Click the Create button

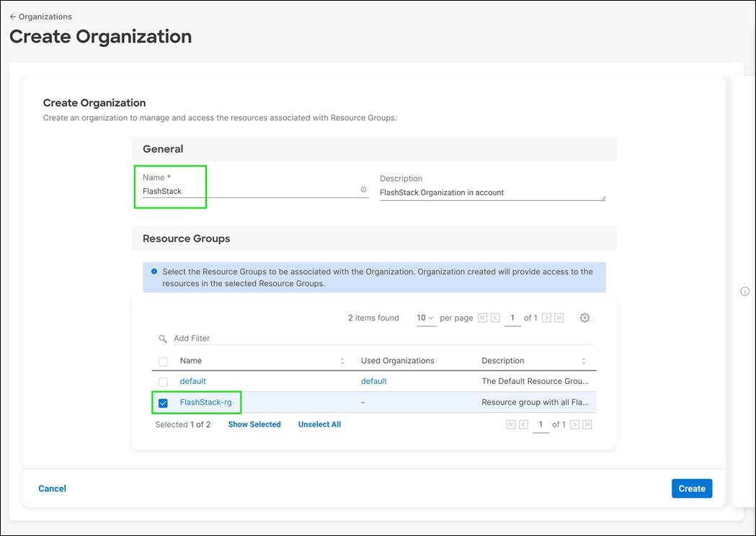click(x=691, y=488)
